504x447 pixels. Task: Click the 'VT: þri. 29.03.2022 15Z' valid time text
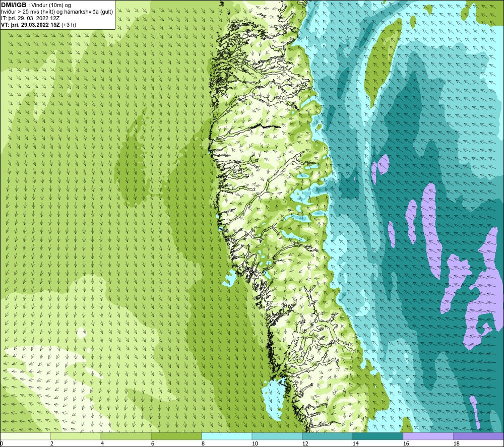pos(31,25)
